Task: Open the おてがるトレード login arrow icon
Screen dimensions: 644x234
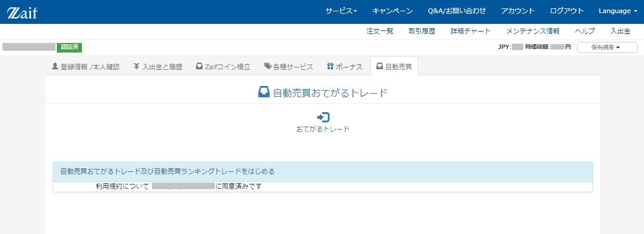Action: 323,117
